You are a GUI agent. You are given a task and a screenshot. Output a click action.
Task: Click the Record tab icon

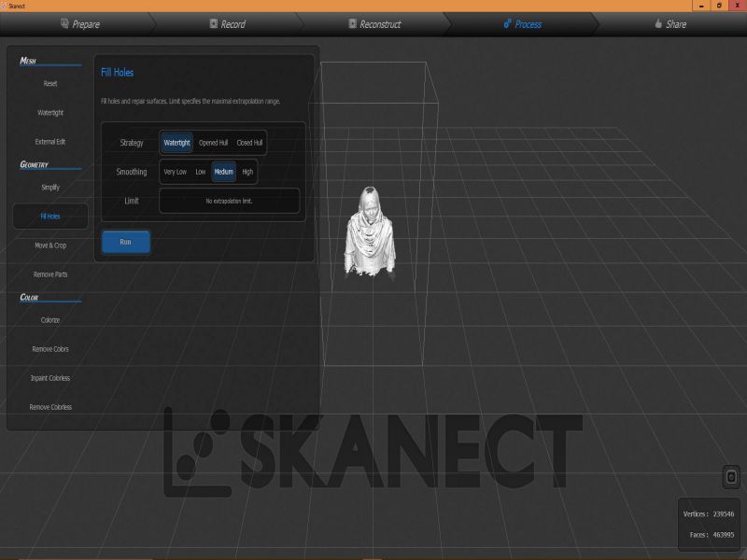coord(214,23)
